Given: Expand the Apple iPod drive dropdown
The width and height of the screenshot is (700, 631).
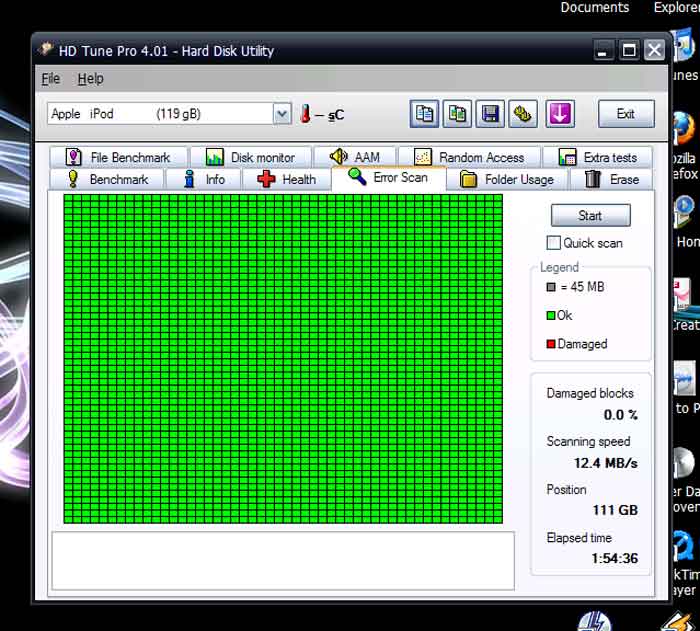Looking at the screenshot, I should [281, 114].
